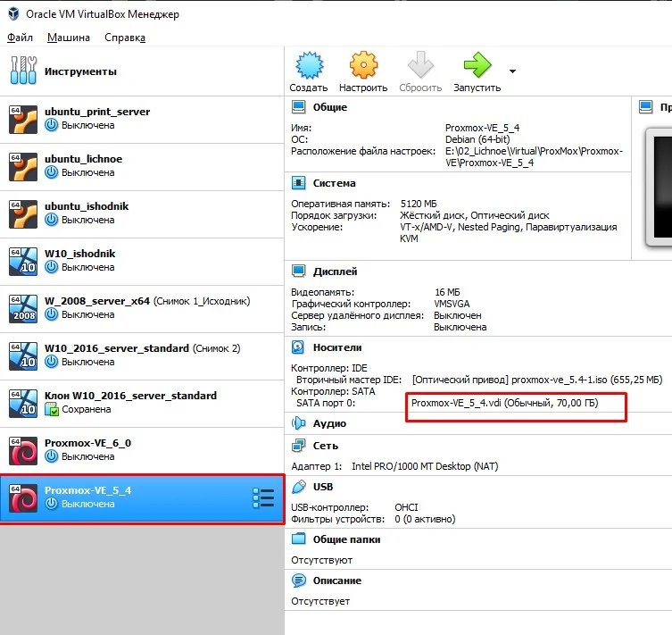Click the proxmox-ve_5.4-1.iso optical drive entry
This screenshot has height=635, width=672.
click(537, 380)
